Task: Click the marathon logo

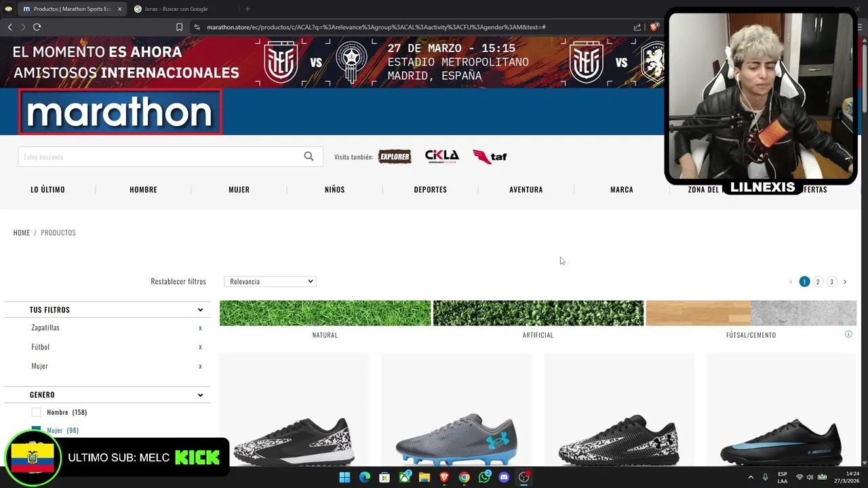Action: coord(120,112)
